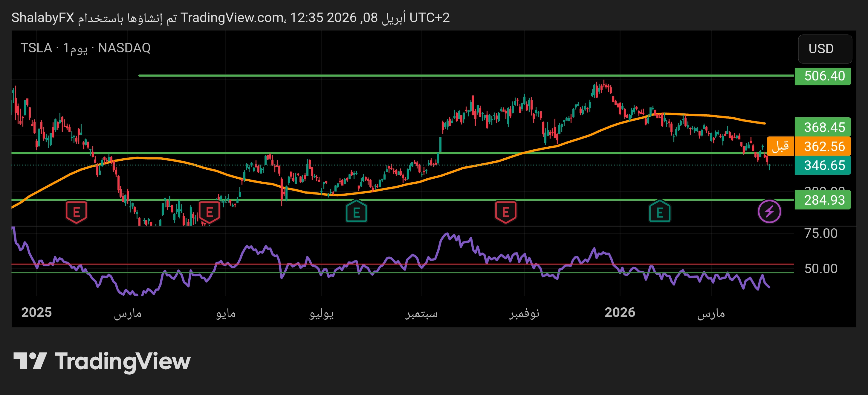This screenshot has height=395, width=868.
Task: Click the orange pre-market 362.56 label
Action: pos(822,146)
